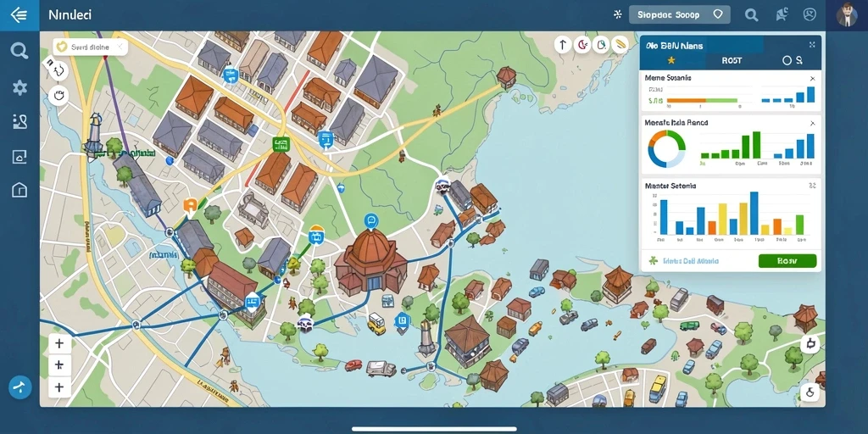Open the user profile avatar
868x434 pixels.
point(847,15)
